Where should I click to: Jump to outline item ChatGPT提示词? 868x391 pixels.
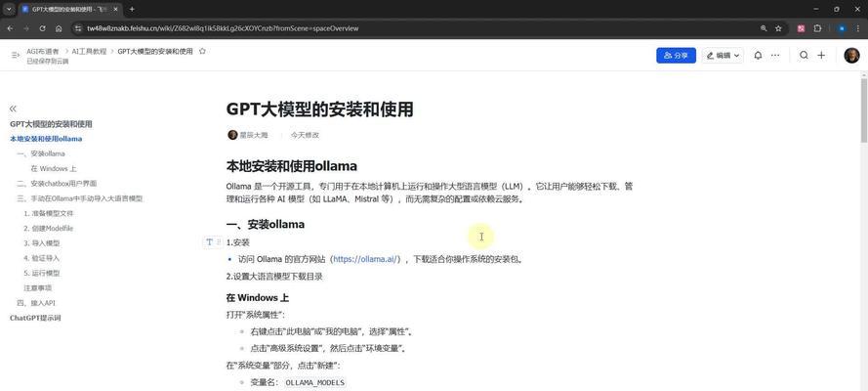click(35, 318)
